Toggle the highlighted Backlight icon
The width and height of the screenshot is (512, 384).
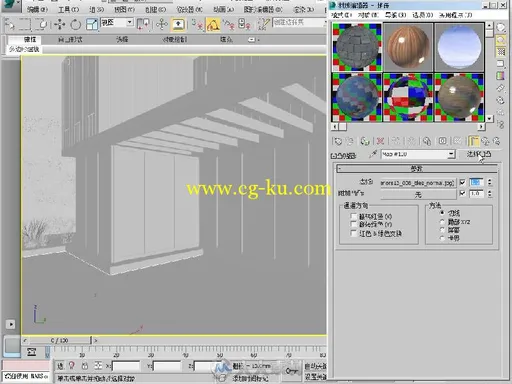[500, 40]
